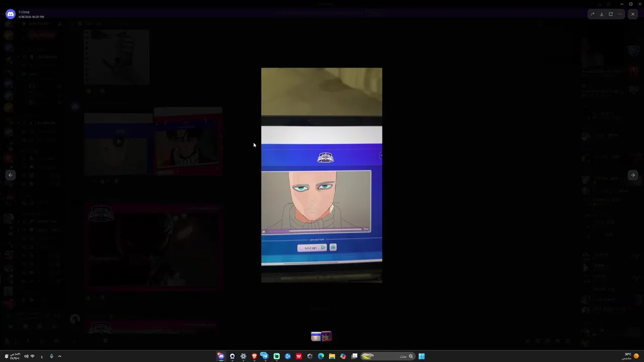Open Task View in the taskbar
Image resolution: width=644 pixels, height=362 pixels.
(x=354, y=356)
